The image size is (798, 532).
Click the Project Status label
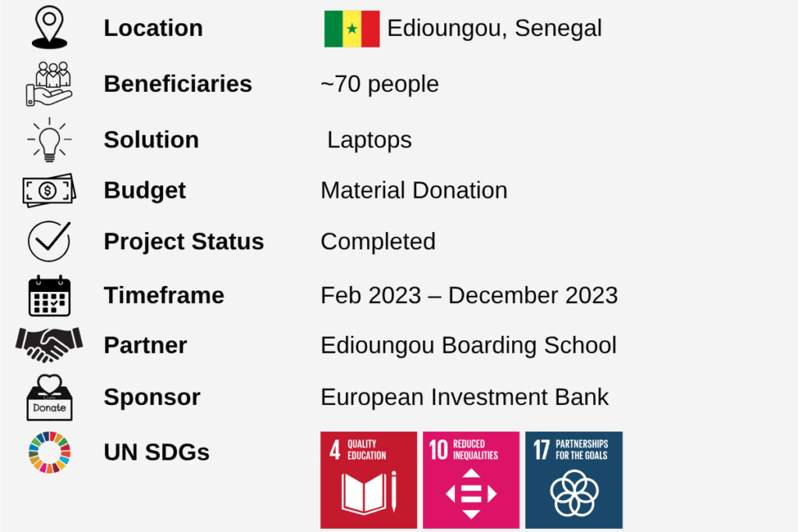click(x=184, y=241)
